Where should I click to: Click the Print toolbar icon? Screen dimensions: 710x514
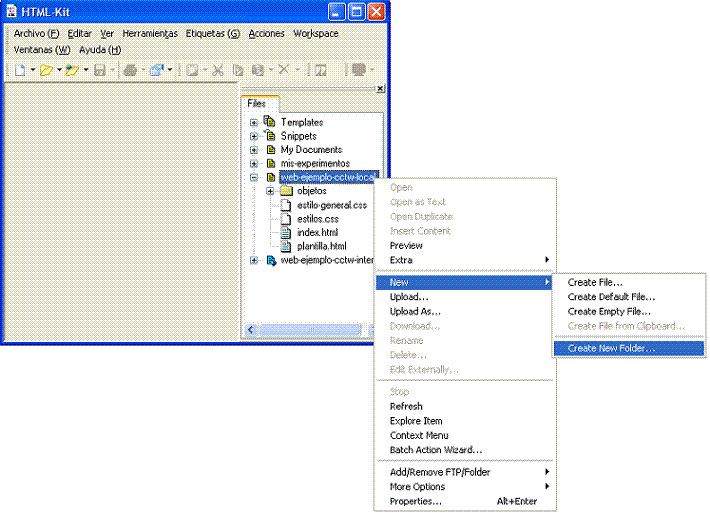[x=130, y=70]
